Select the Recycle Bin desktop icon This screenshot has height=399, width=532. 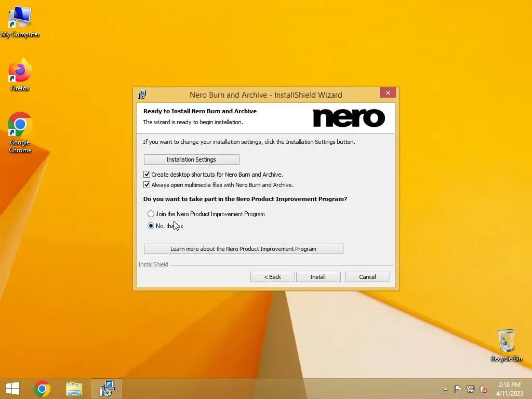tap(506, 345)
